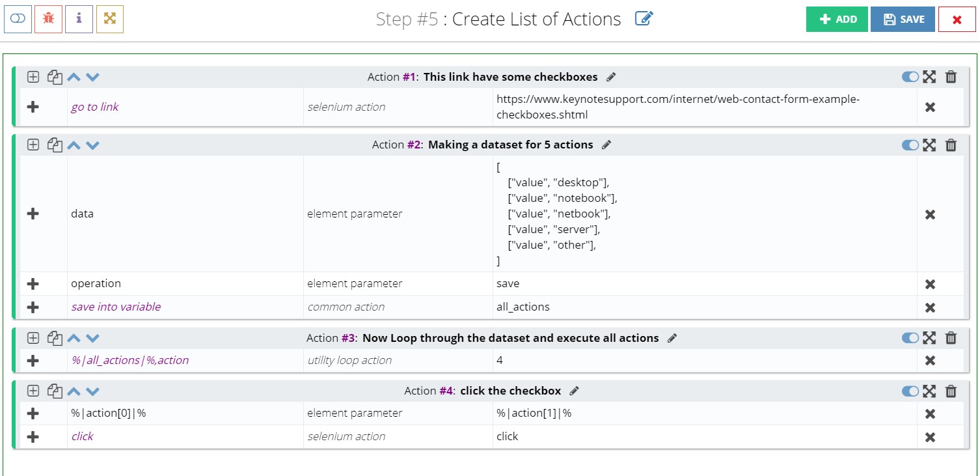Remove the utility loop action row
This screenshot has height=476, width=980.
click(x=930, y=360)
